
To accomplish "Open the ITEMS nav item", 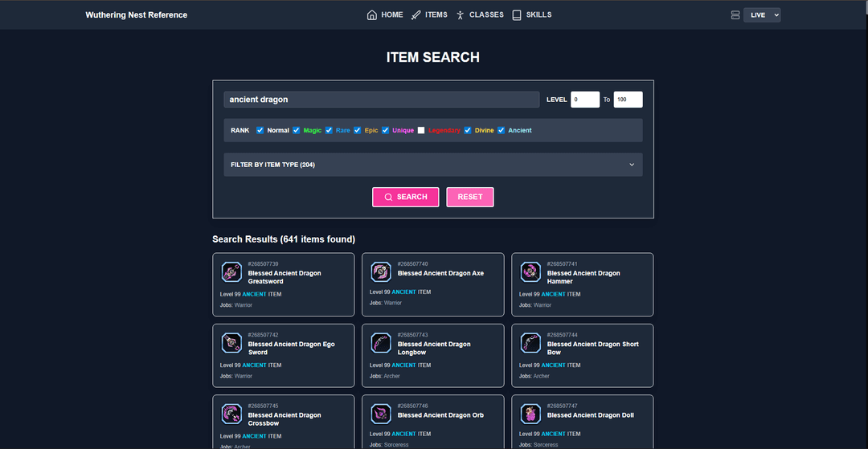I will [x=429, y=15].
